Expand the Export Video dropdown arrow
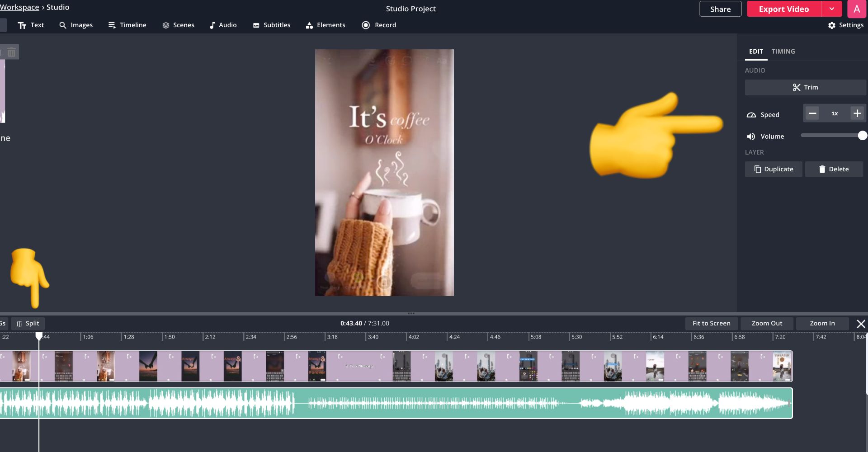This screenshot has height=452, width=868. tap(831, 9)
